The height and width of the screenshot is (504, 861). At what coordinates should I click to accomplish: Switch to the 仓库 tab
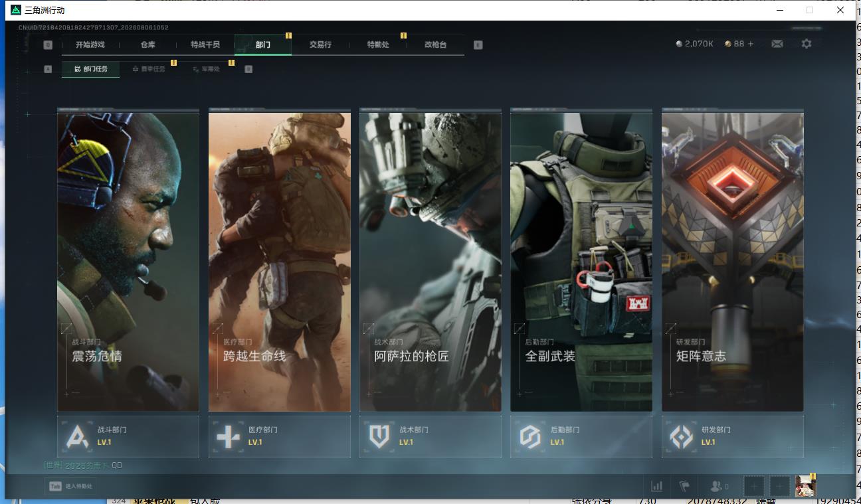coord(147,45)
